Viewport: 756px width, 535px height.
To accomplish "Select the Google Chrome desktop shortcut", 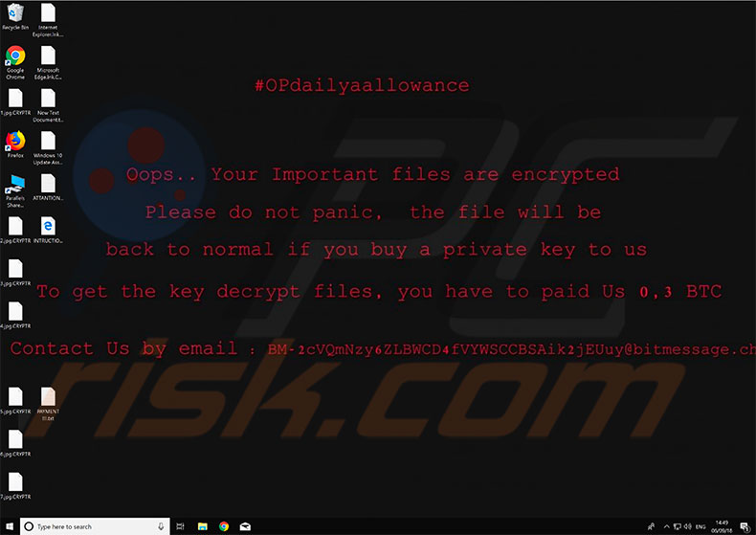I will 15,62.
